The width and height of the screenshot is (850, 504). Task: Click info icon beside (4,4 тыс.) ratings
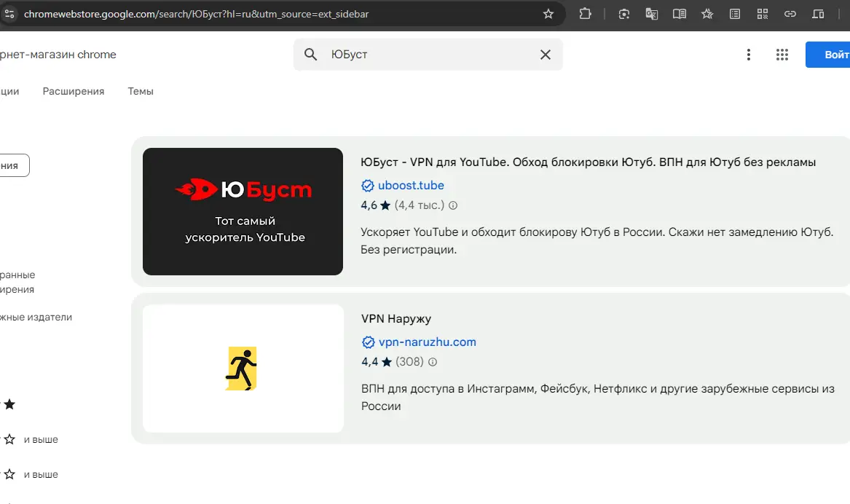[453, 205]
